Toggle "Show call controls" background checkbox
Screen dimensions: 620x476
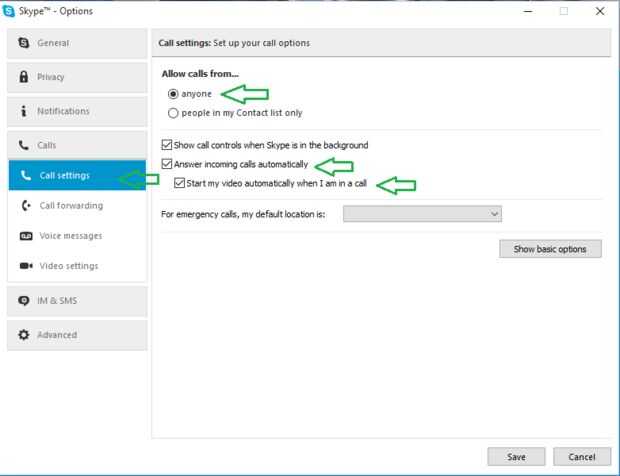tap(167, 145)
